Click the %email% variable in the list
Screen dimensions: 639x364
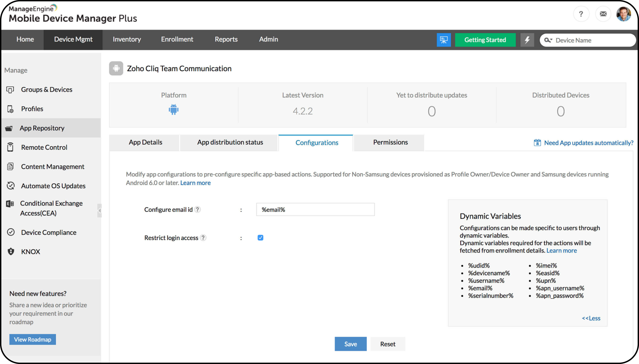click(x=480, y=288)
